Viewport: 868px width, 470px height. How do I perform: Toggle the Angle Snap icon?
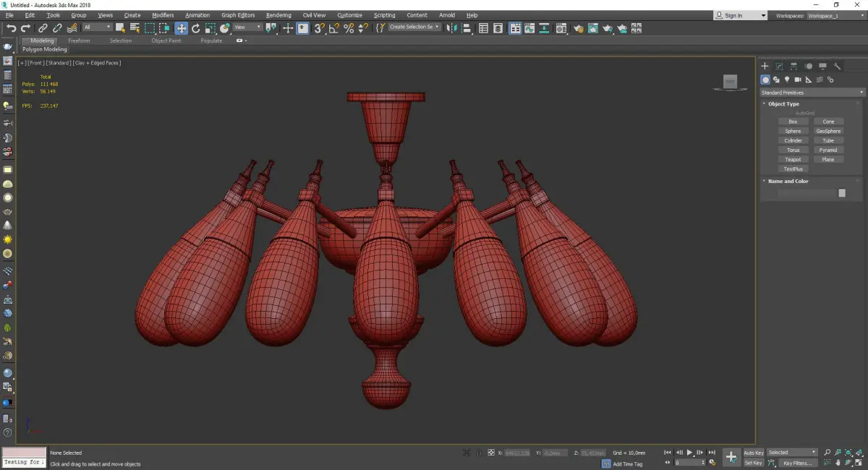(333, 28)
